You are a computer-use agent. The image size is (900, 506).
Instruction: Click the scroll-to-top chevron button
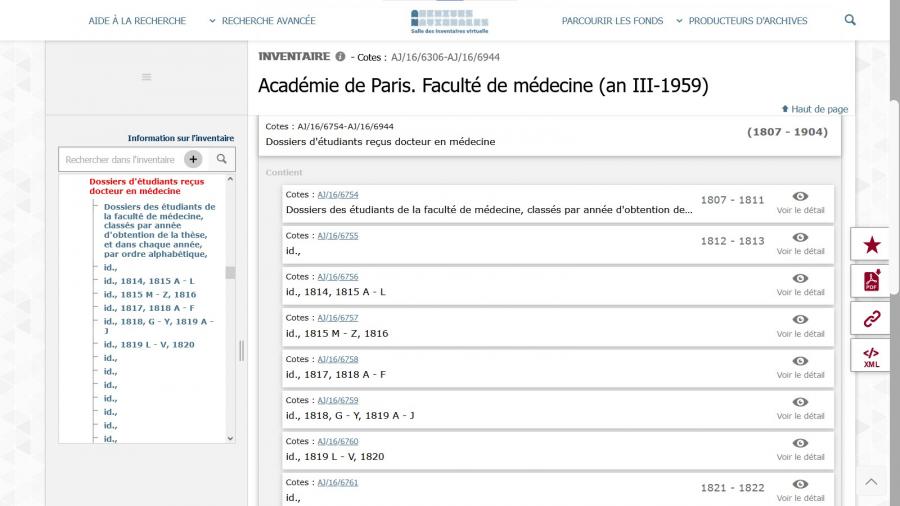tap(871, 482)
